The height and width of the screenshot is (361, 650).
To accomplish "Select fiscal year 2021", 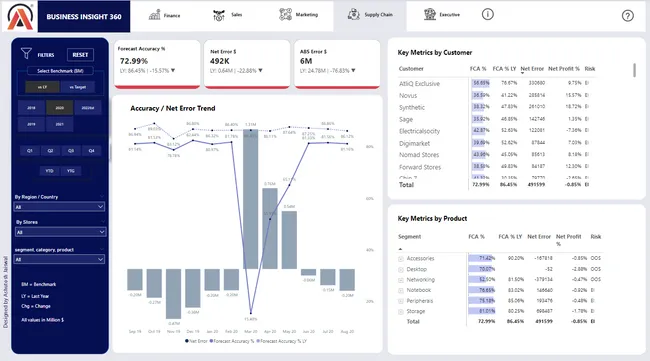I will 60,124.
